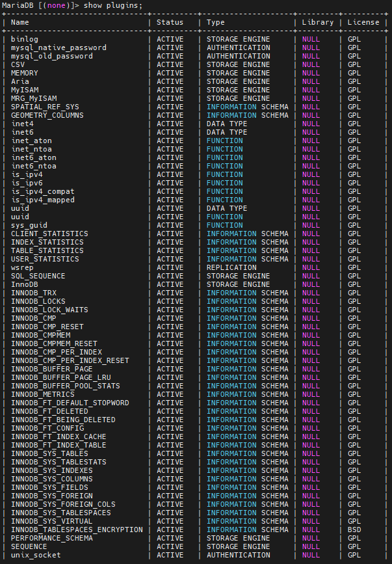Click the INNODB_SYS_TABLESPACES plugin name
The width and height of the screenshot is (392, 564).
click(x=60, y=513)
